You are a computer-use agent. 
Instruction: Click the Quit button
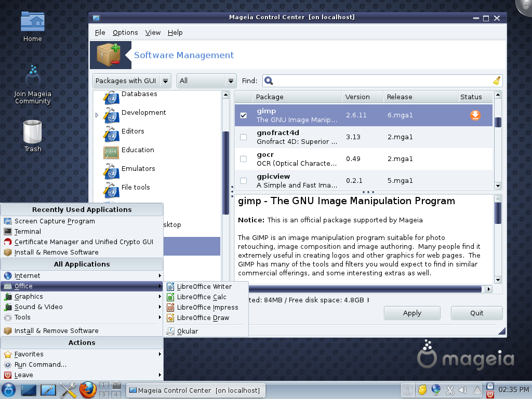476,313
